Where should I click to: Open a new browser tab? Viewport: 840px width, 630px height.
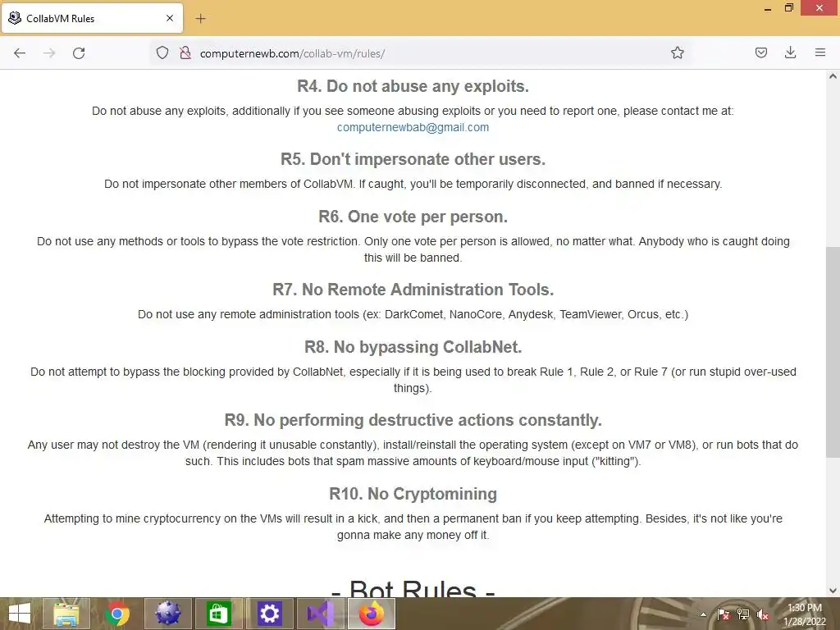[200, 19]
